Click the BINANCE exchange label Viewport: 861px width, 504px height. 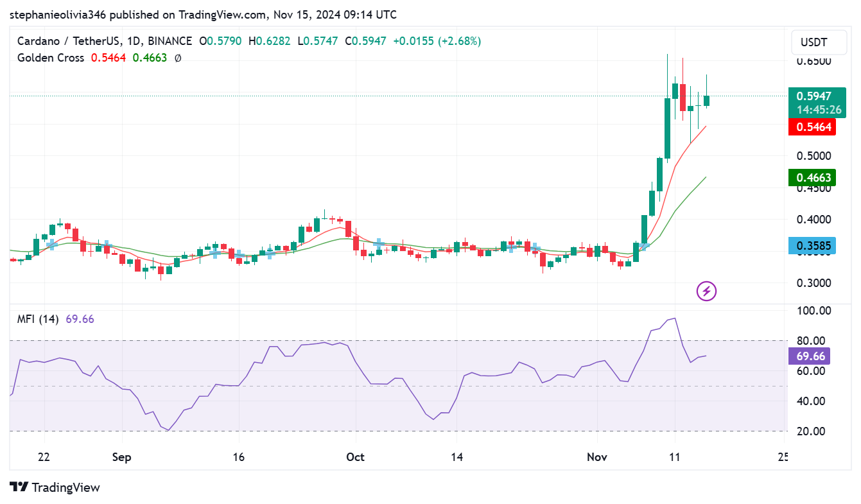click(x=170, y=41)
